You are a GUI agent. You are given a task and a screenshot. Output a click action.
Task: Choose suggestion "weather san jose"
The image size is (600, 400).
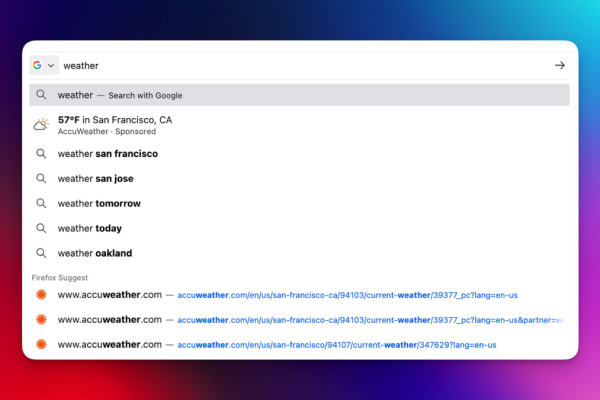click(299, 179)
